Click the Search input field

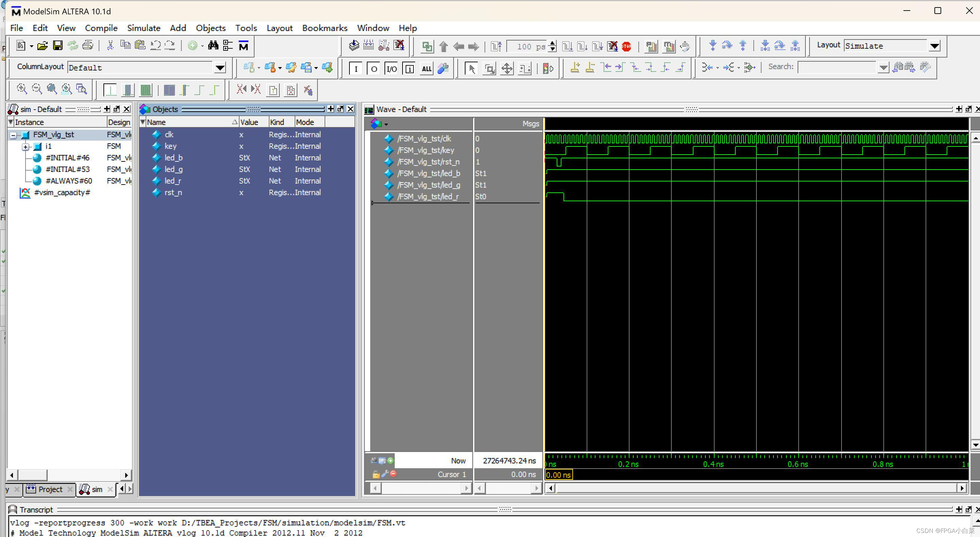837,67
